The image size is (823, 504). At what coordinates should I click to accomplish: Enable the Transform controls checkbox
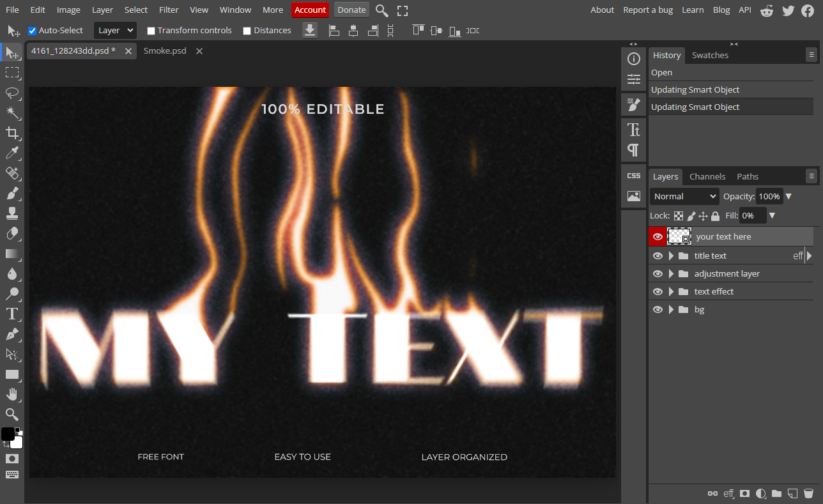[x=151, y=30]
